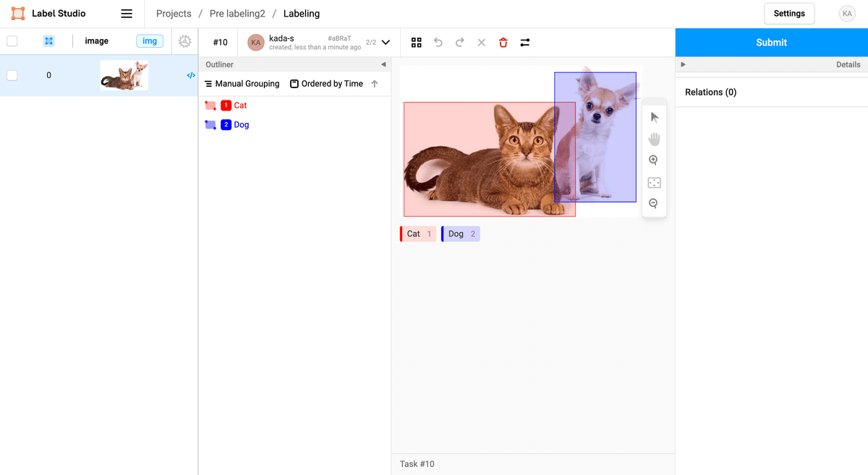
Task: Check the checkbox for task row 0
Action: coord(12,75)
